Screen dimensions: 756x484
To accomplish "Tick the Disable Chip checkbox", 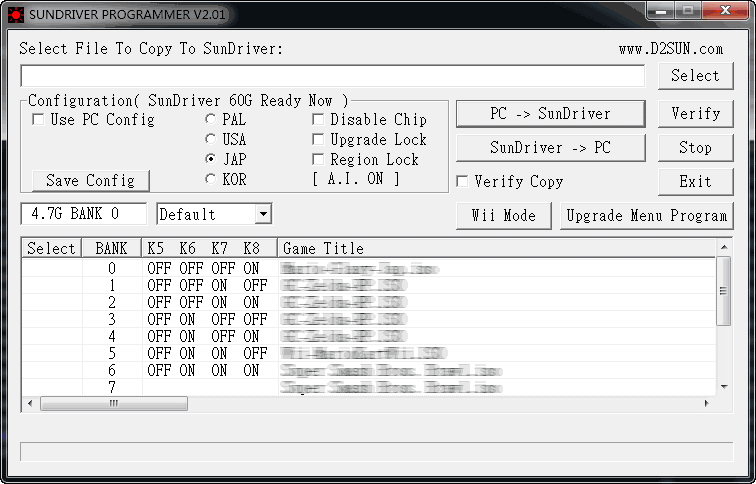I will click(x=318, y=119).
